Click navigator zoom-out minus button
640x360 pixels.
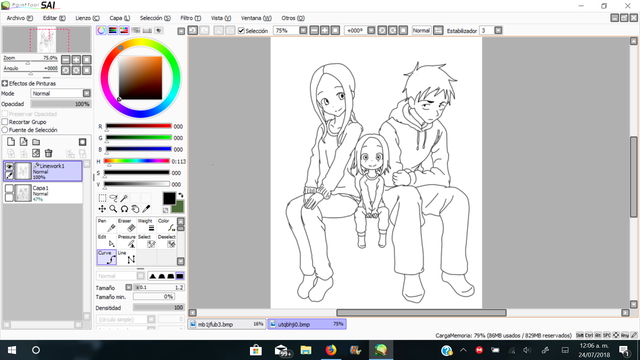pyautogui.click(x=66, y=60)
